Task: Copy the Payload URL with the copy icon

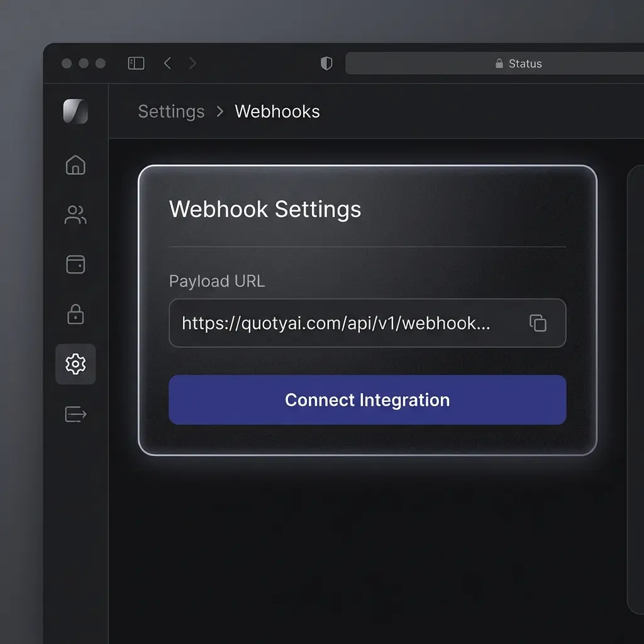Action: [538, 323]
